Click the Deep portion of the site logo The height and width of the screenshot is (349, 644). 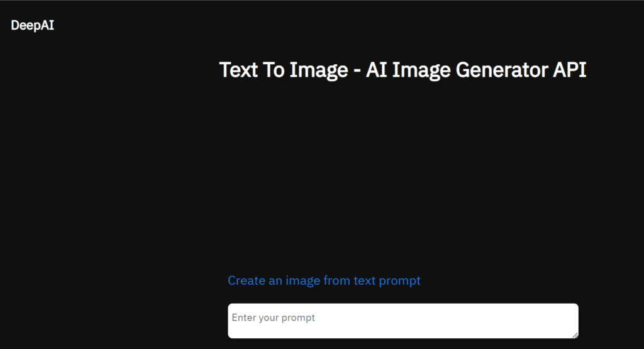[x=25, y=26]
